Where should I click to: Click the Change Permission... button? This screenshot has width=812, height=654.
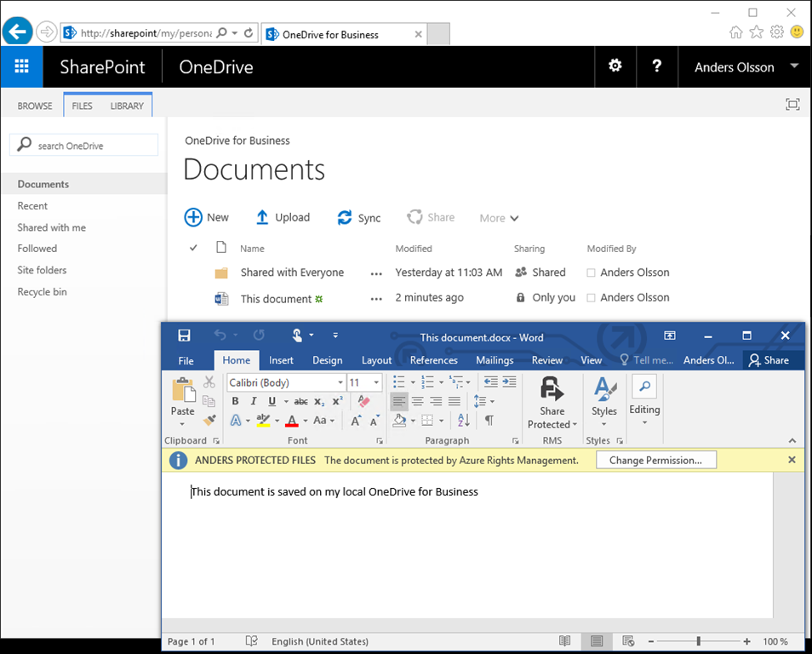point(655,461)
